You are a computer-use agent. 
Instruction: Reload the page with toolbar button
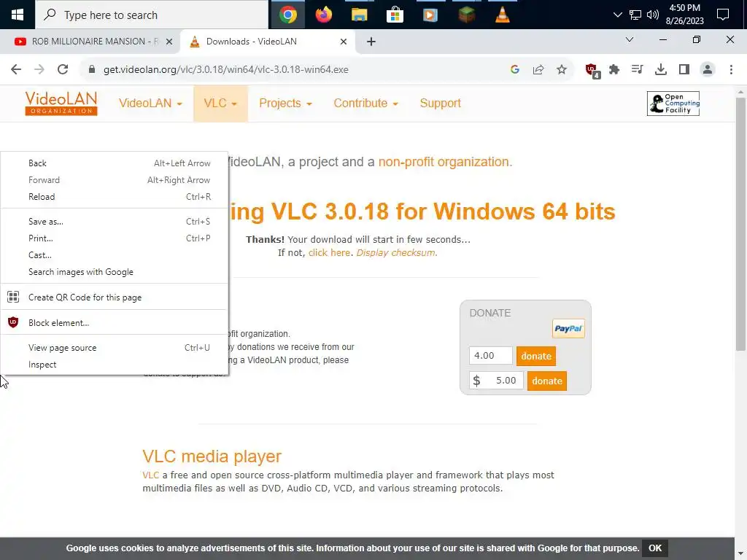coord(63,69)
